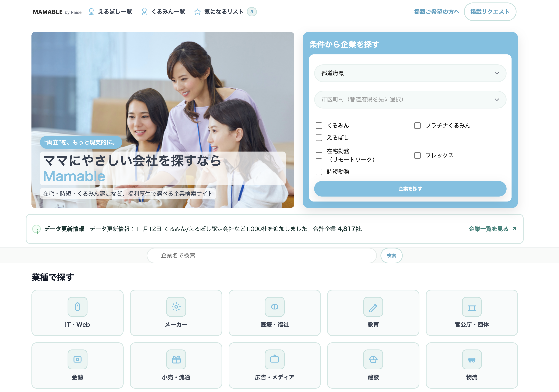The height and width of the screenshot is (392, 559).
Task: Select the 小売・流通 gift icon
Action: [176, 359]
